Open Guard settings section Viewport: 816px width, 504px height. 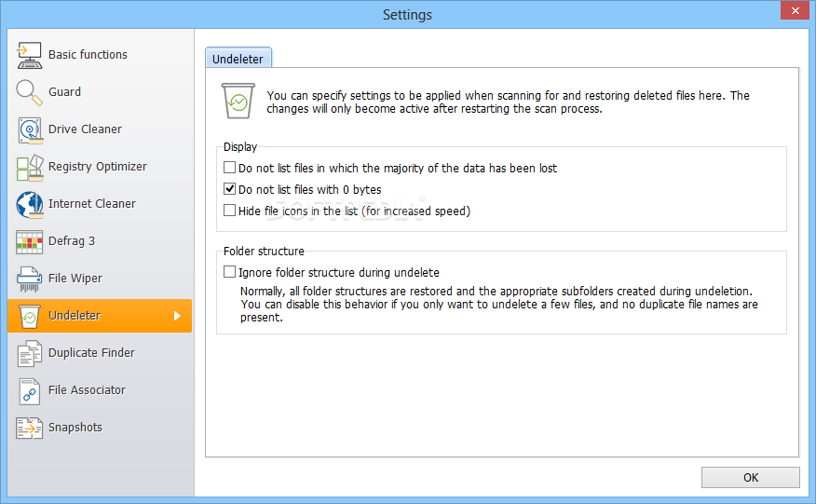[x=64, y=91]
